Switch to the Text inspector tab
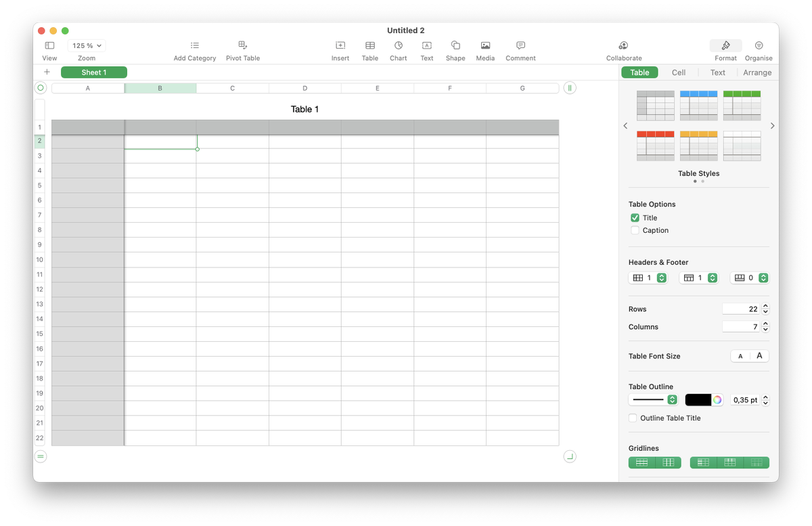812x526 pixels. 718,72
